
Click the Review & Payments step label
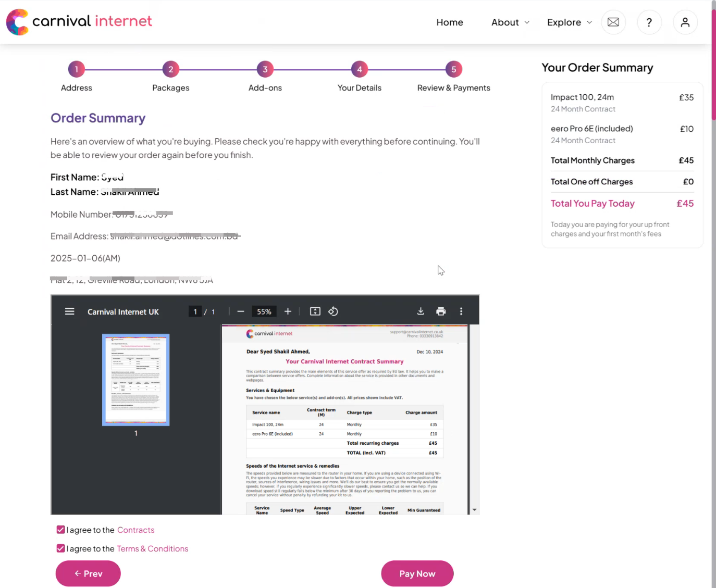click(x=454, y=88)
